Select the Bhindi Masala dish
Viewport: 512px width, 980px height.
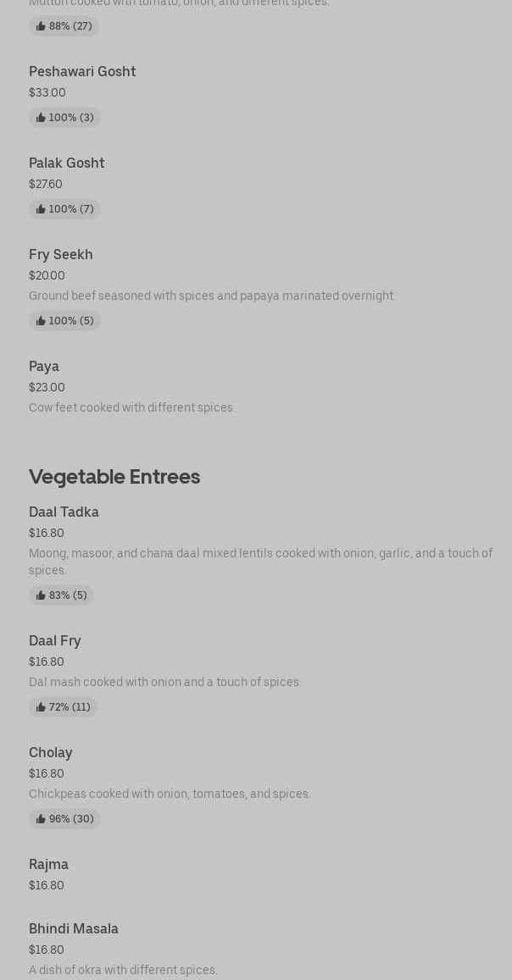click(x=74, y=929)
